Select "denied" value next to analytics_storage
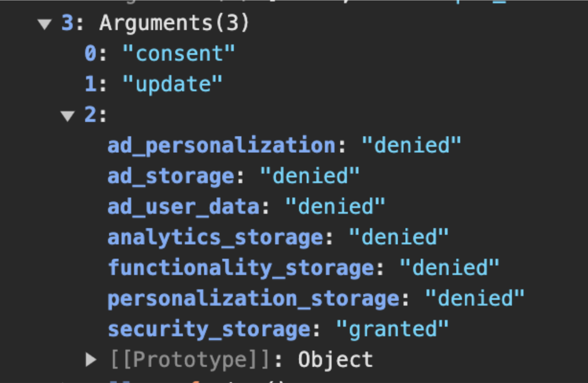The width and height of the screenshot is (588, 383). click(x=398, y=237)
